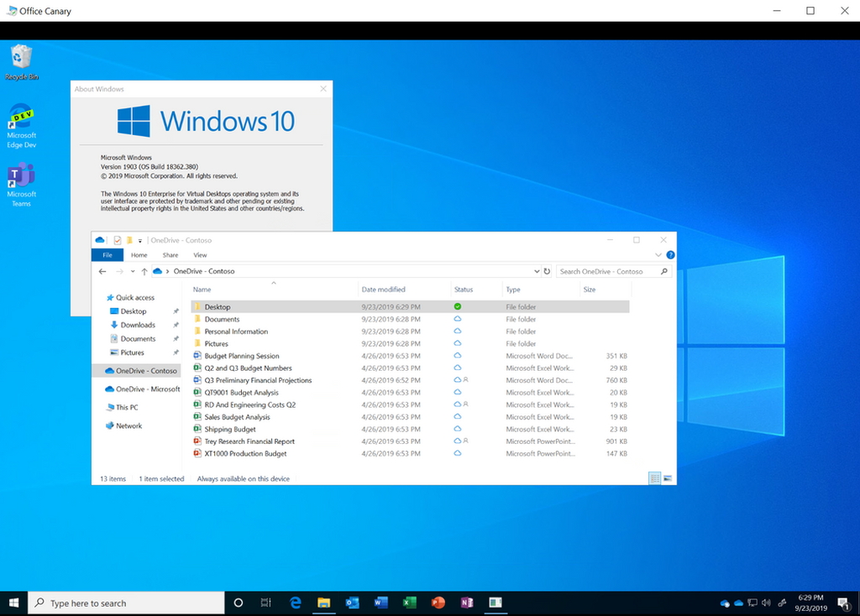
Task: Open the address bar history dropdown
Action: [537, 271]
